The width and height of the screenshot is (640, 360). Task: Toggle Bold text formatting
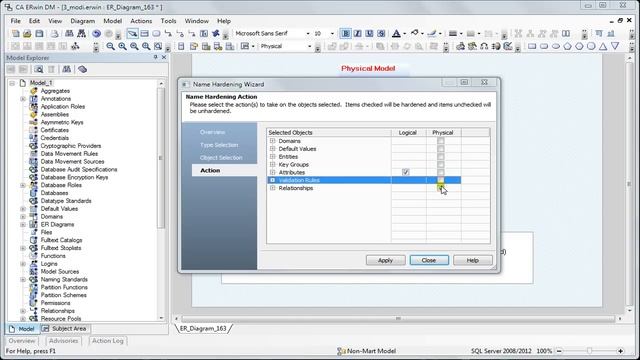[x=346, y=33]
